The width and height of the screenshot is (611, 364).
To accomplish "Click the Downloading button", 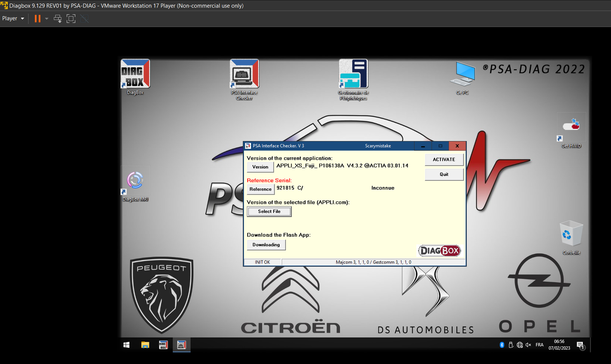I will pyautogui.click(x=266, y=245).
